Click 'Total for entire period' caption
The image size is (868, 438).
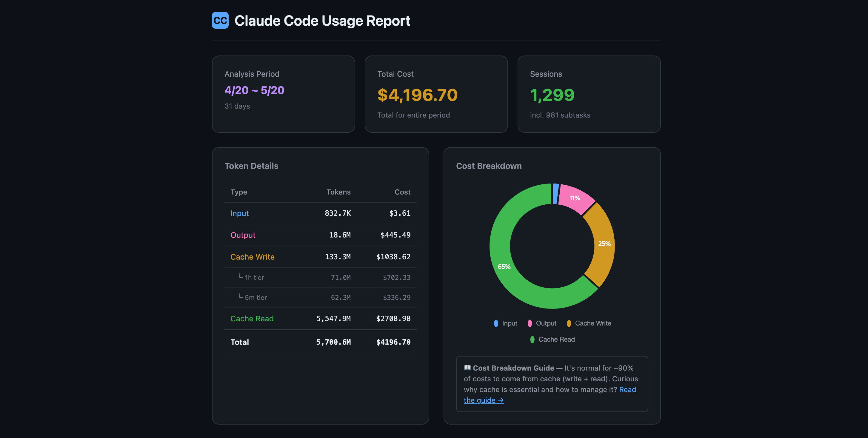coord(413,115)
